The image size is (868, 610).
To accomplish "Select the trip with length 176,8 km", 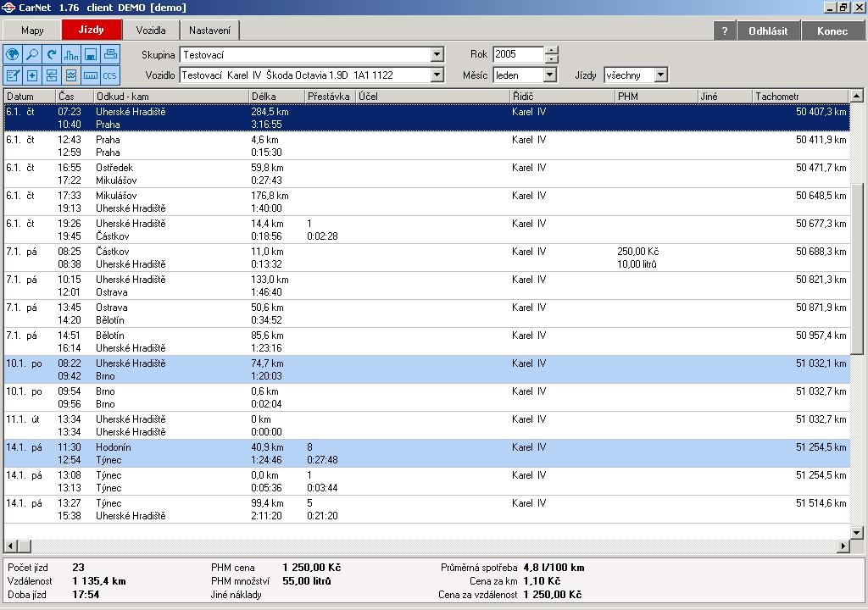I will point(427,202).
